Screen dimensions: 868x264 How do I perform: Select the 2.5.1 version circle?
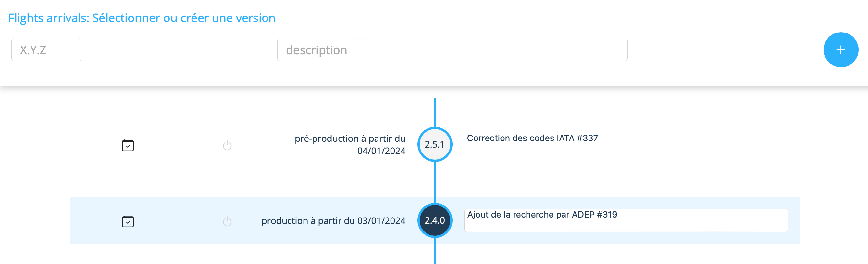tap(435, 144)
